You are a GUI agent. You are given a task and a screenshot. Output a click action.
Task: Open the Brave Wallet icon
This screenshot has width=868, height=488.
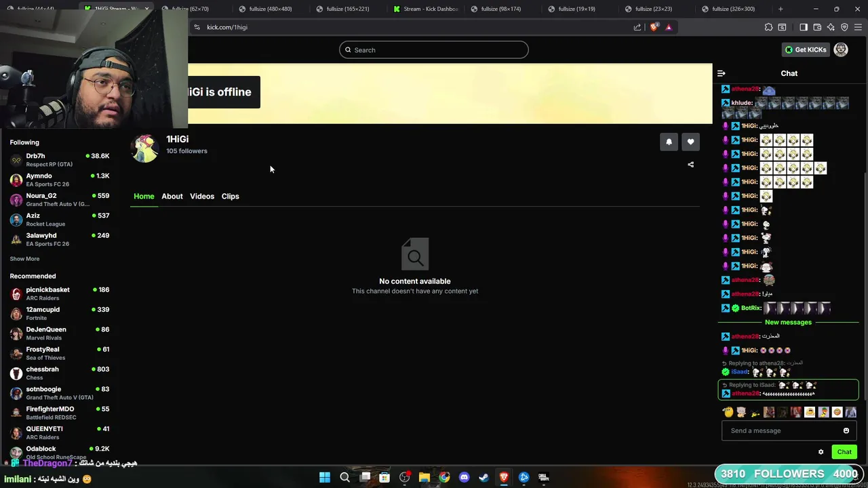pyautogui.click(x=817, y=27)
